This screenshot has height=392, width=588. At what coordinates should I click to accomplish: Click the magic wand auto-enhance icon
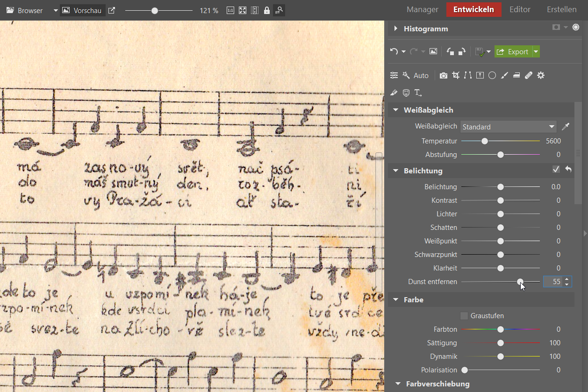tap(406, 75)
